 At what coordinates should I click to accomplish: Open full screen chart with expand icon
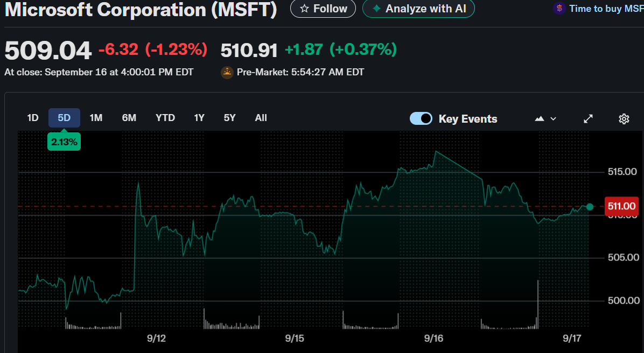(x=588, y=119)
